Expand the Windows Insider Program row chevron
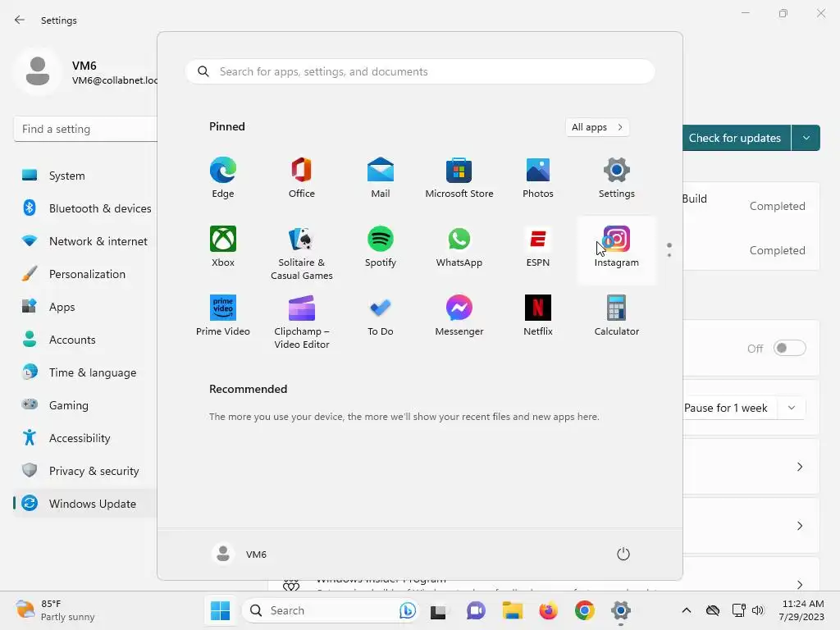Viewport: 840px width, 630px height. pos(799,584)
